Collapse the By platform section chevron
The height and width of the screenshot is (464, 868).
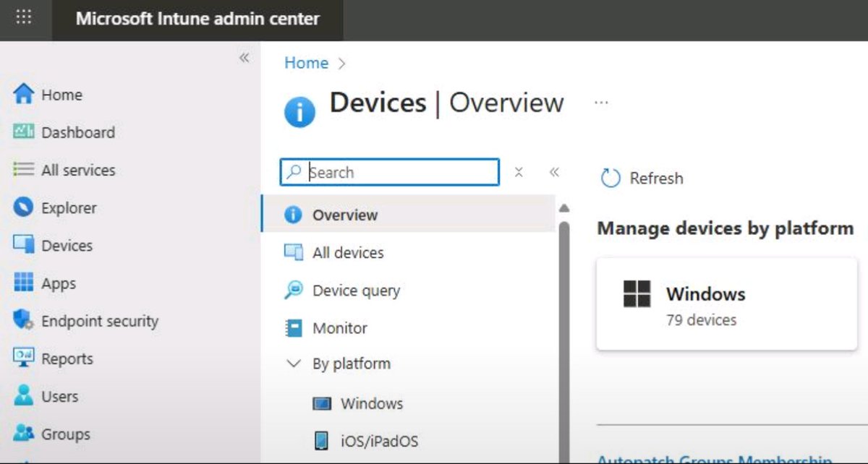294,364
